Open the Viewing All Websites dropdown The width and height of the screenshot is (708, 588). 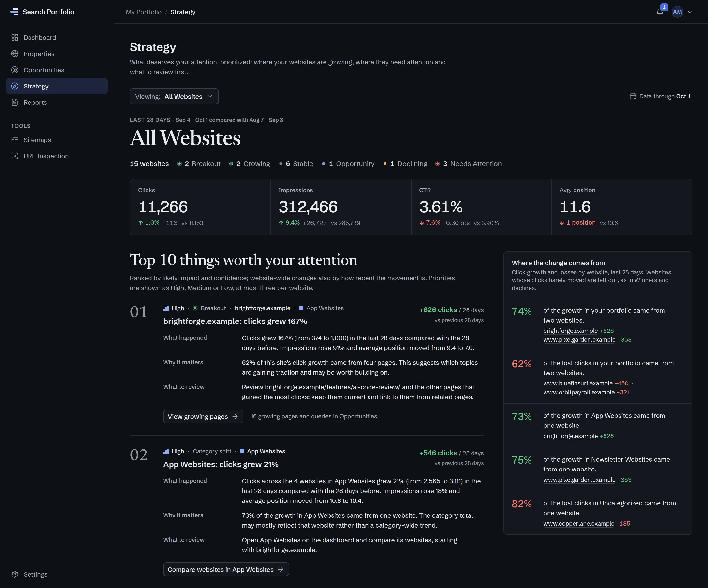coord(174,96)
